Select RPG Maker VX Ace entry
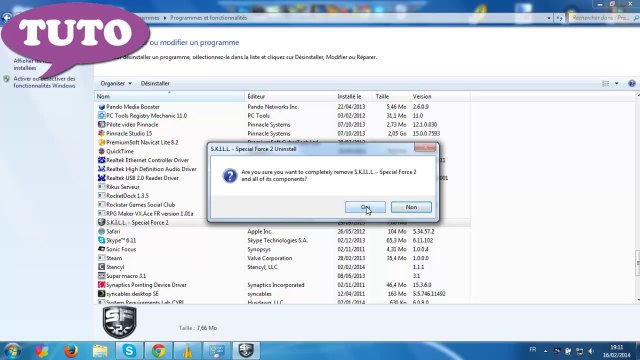Image resolution: width=640 pixels, height=360 pixels. [149, 213]
